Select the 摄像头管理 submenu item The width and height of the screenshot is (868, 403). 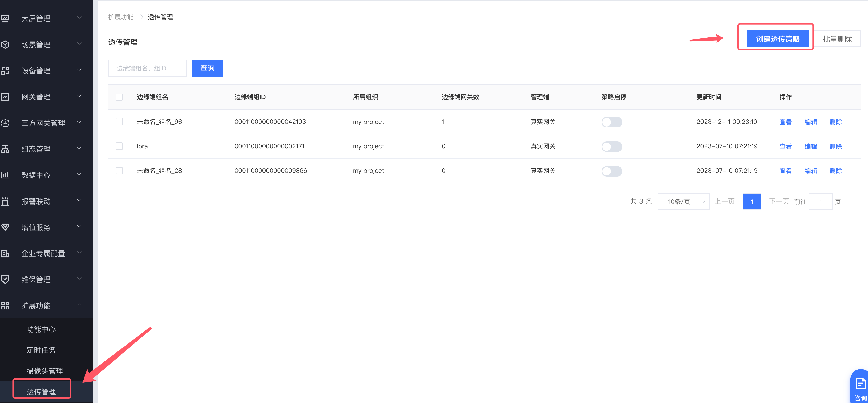click(45, 371)
